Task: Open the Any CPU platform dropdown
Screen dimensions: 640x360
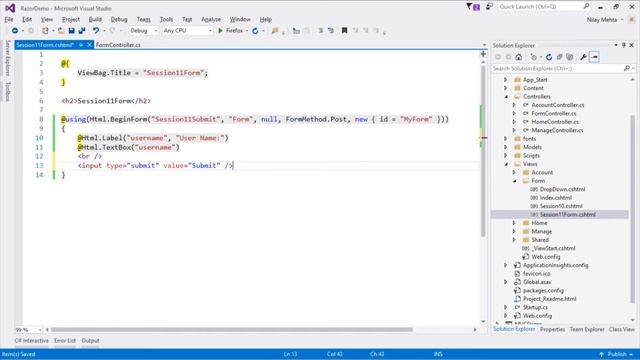Action: click(188, 31)
